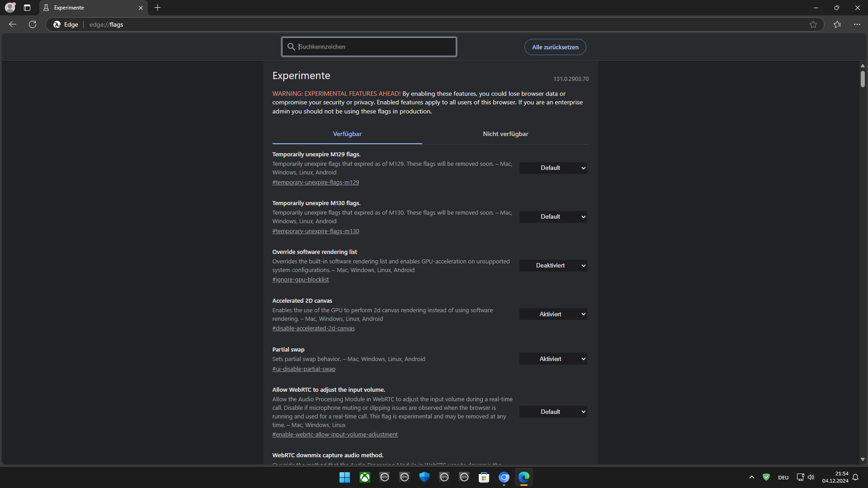Select the 'Verfügbar' experiments tab
Screen dimensions: 868x488
click(347, 133)
